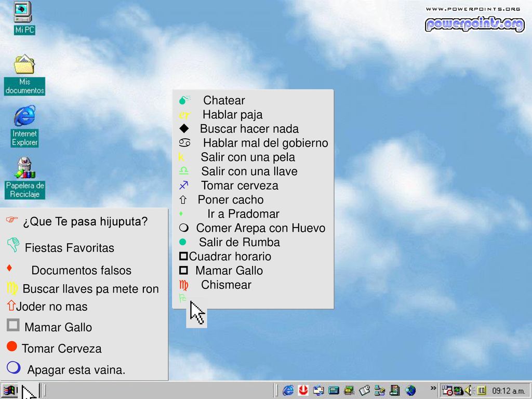Select Hablar paja in the popup menu
The image size is (532, 399).
pyautogui.click(x=232, y=115)
